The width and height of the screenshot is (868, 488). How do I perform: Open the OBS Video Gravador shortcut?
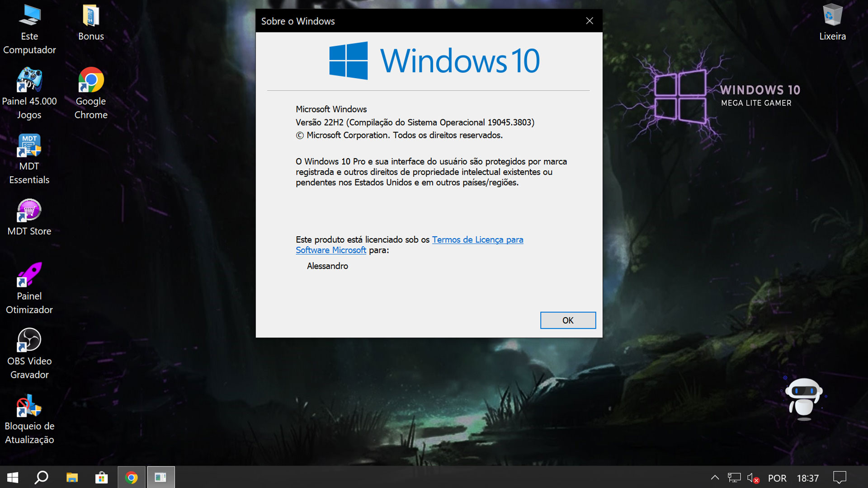(x=29, y=341)
